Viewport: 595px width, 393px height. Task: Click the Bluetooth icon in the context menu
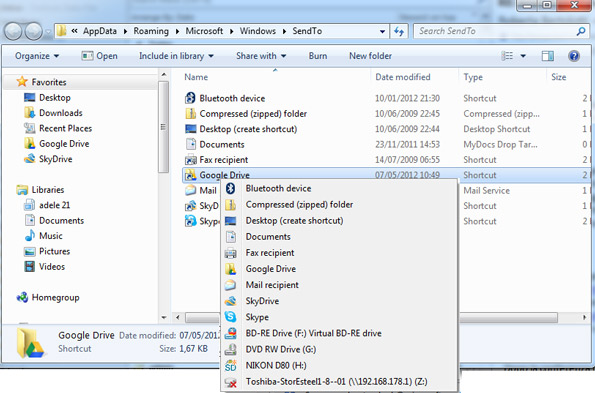(230, 188)
